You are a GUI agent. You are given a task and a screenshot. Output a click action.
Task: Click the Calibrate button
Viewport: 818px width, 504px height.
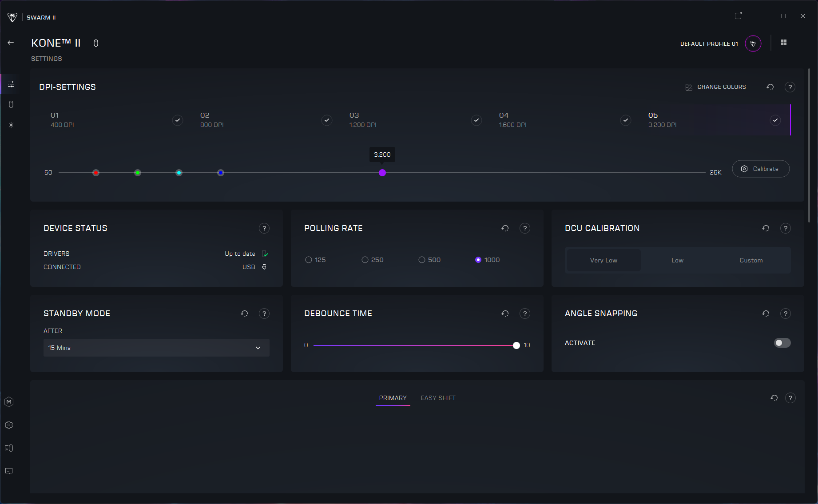pyautogui.click(x=761, y=169)
